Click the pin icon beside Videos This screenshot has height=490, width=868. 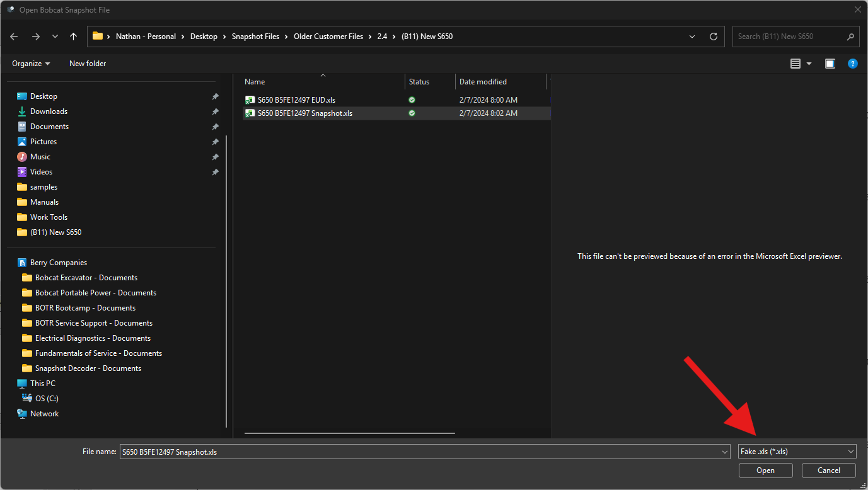(215, 172)
